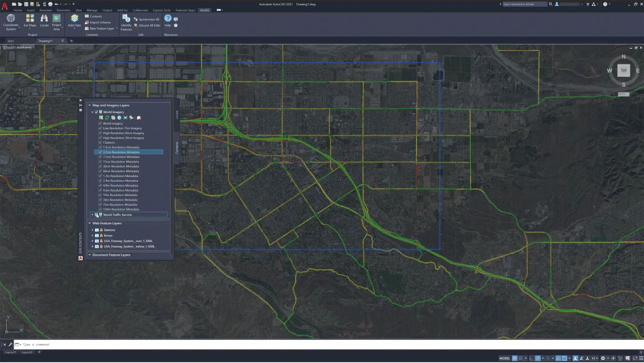
Task: Activate the Identify Features tool
Action: (126, 22)
